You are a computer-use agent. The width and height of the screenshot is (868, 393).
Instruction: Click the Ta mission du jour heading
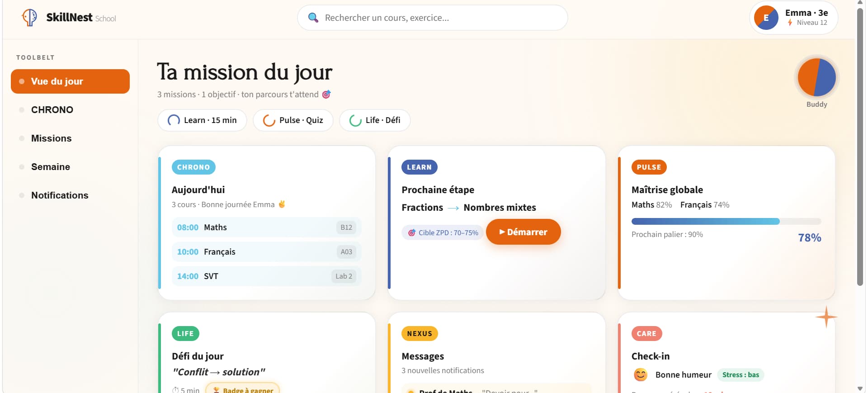tap(245, 72)
